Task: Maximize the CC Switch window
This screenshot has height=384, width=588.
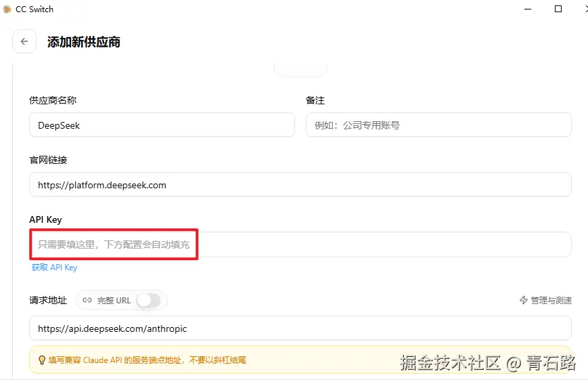Action: pos(558,9)
